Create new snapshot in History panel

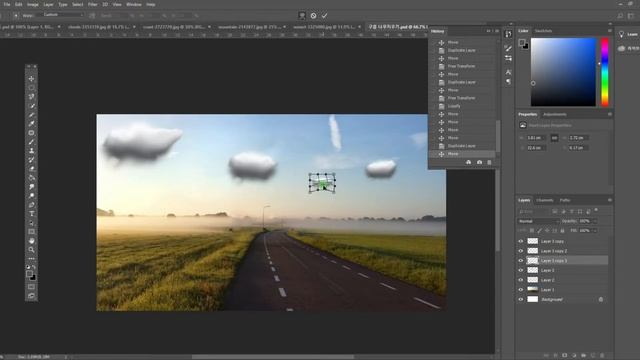pos(479,162)
